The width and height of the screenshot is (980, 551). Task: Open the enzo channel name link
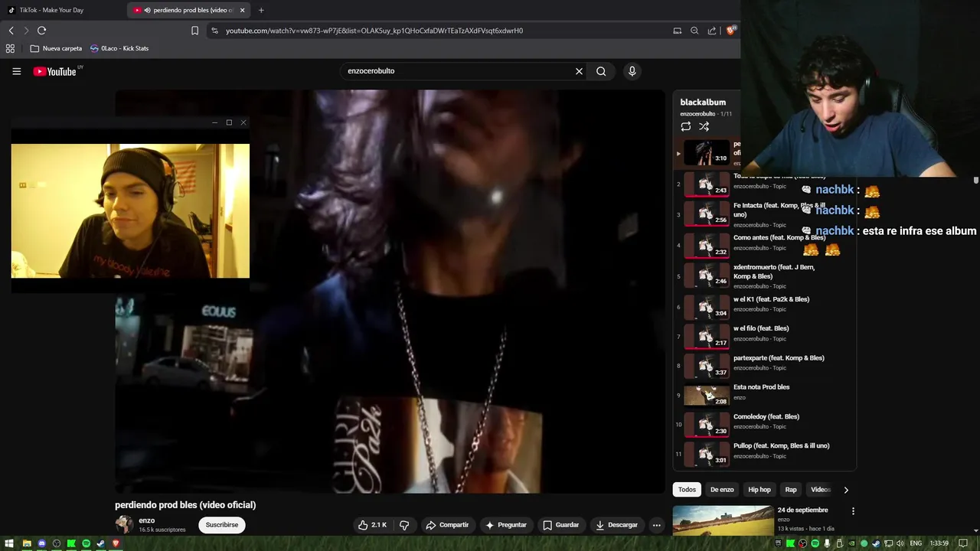click(147, 520)
